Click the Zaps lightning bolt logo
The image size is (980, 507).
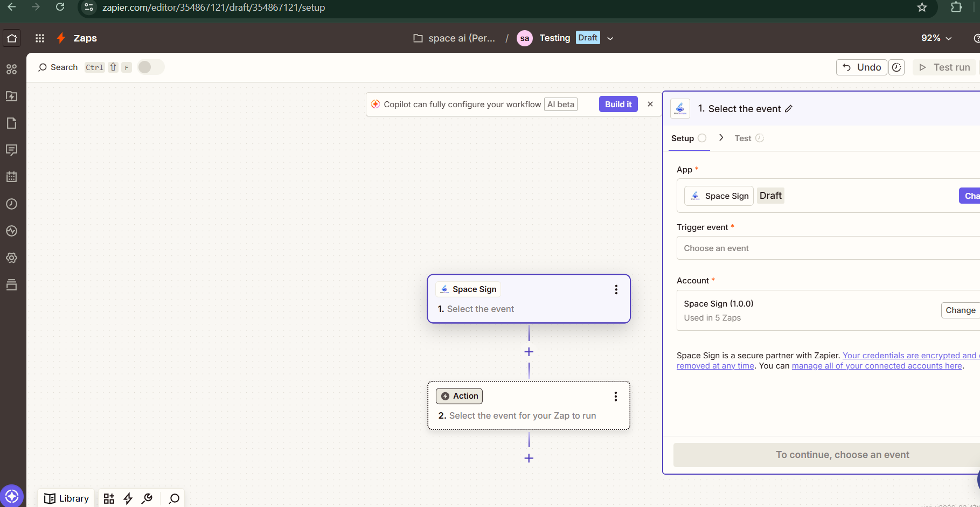click(61, 38)
